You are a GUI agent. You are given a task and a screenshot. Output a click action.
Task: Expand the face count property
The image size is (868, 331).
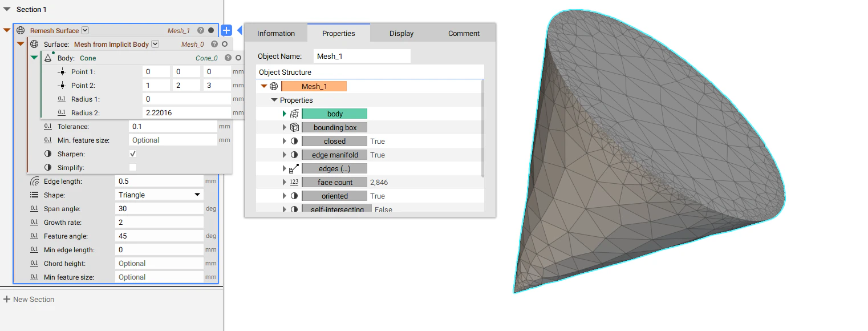[285, 182]
